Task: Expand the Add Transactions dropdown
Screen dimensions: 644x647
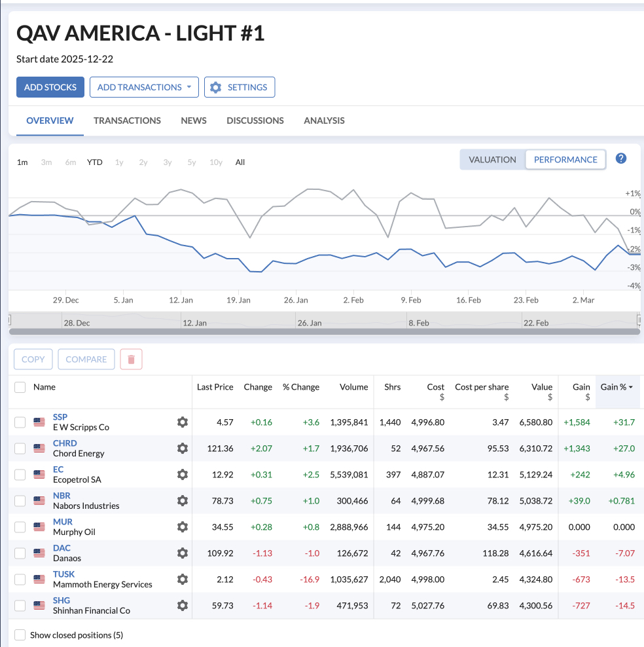Action: 144,87
